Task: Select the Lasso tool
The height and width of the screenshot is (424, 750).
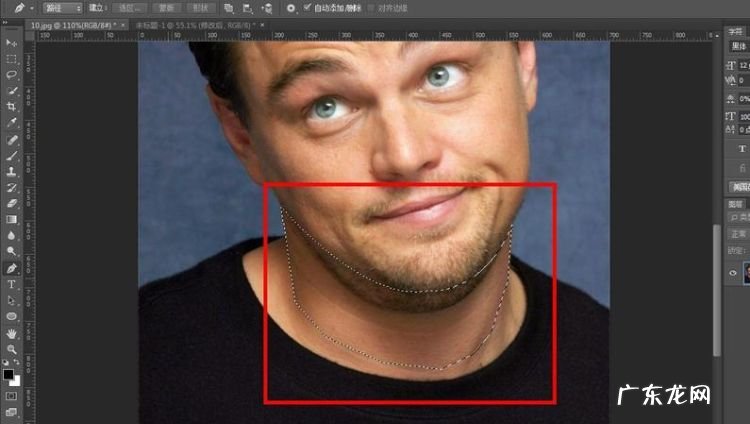Action: [x=12, y=75]
